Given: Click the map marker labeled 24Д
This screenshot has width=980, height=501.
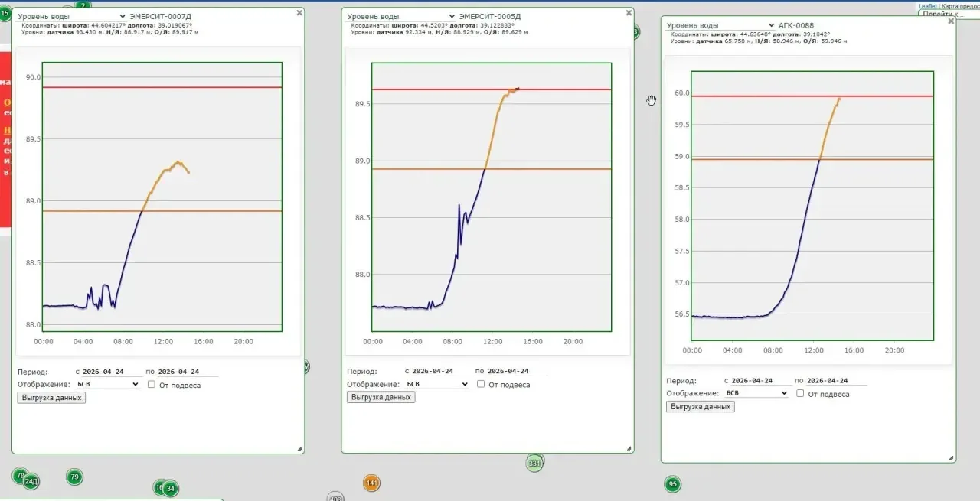Looking at the screenshot, I should [31, 481].
